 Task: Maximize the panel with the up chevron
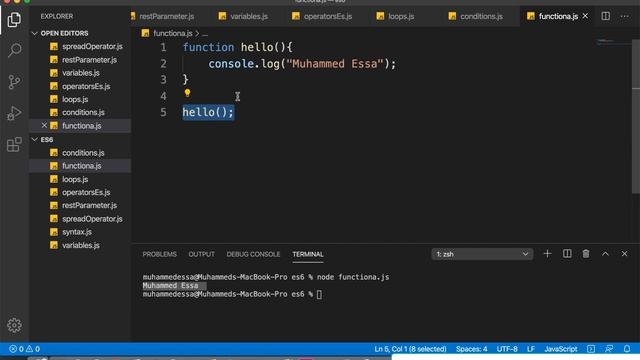pos(605,254)
